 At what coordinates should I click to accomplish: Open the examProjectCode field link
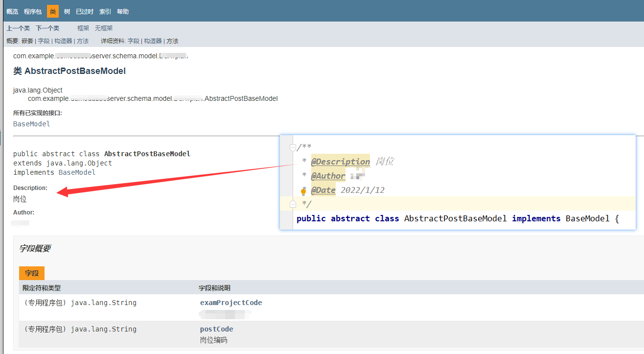click(x=231, y=302)
